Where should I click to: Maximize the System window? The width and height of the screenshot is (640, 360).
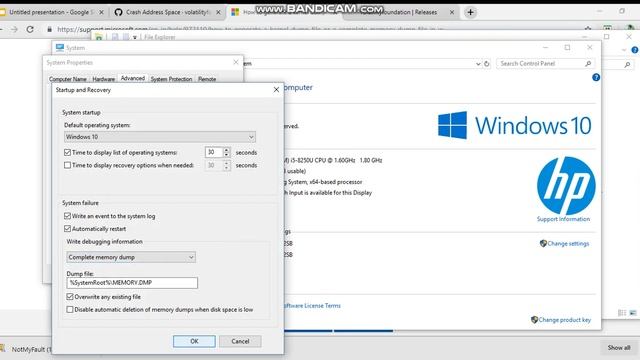coord(567,48)
